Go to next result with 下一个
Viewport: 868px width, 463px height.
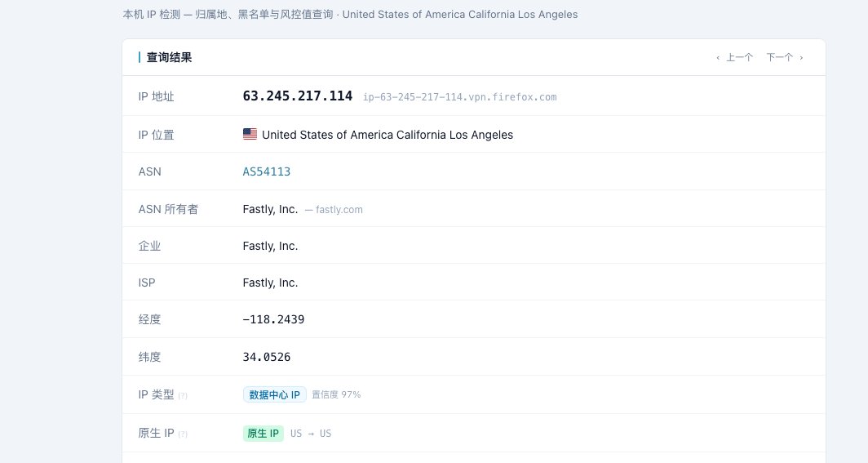tap(785, 58)
